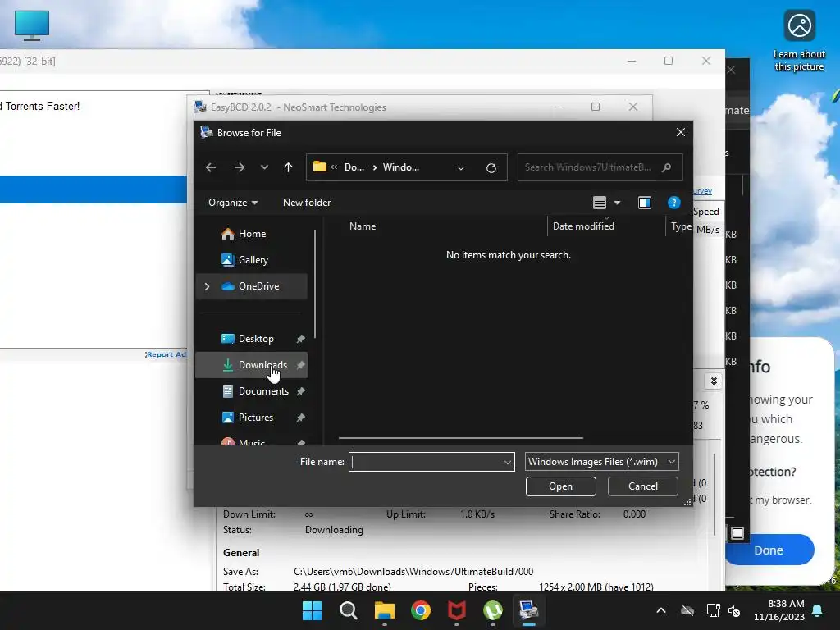Click the double-chevron collapse icon in uTorrent
Viewport: 840px width, 630px height.
(714, 381)
